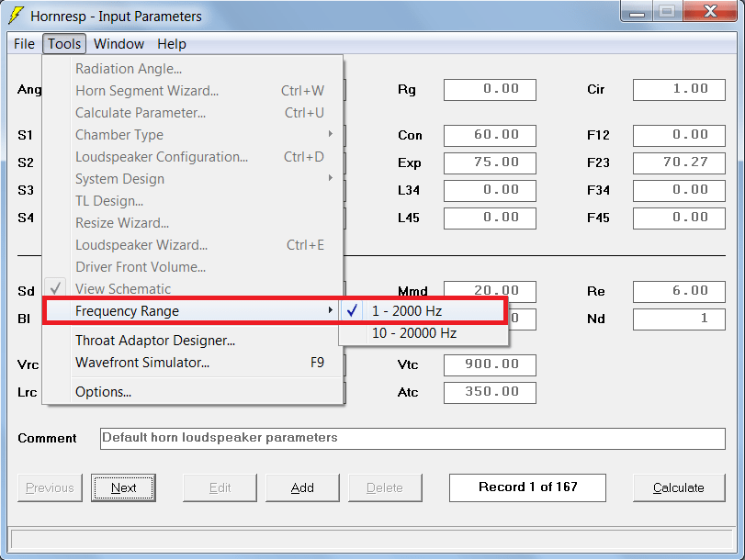Screen dimensions: 745x560
Task: Click the Vtc field showing 900.00
Action: tap(490, 364)
